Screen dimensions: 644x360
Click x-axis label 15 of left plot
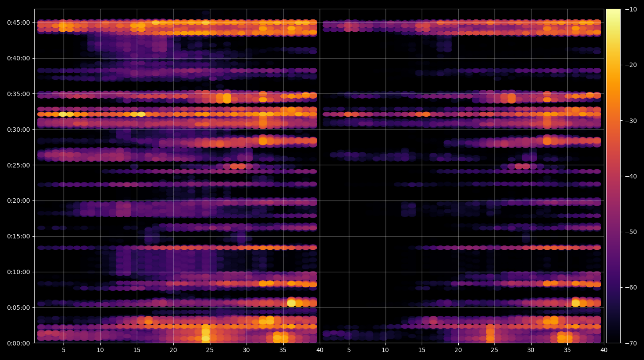[137, 350]
